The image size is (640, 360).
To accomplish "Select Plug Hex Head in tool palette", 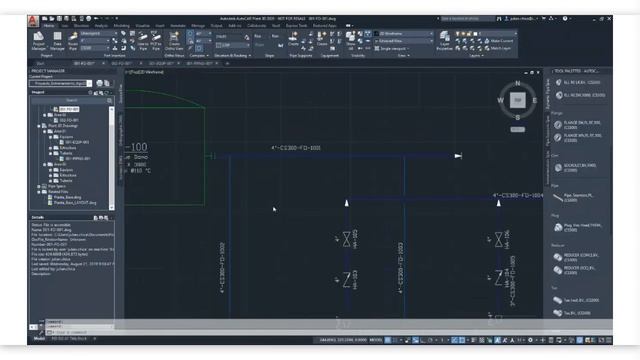I will coord(578,227).
